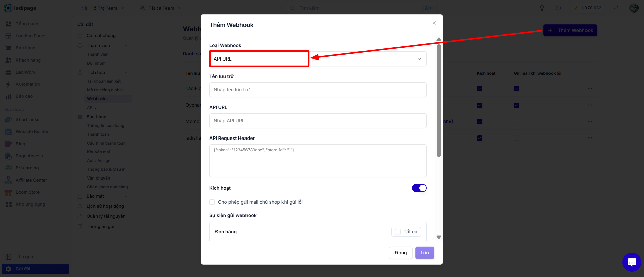The image size is (644, 277).
Task: Open the live chat support bubble
Action: tap(632, 262)
